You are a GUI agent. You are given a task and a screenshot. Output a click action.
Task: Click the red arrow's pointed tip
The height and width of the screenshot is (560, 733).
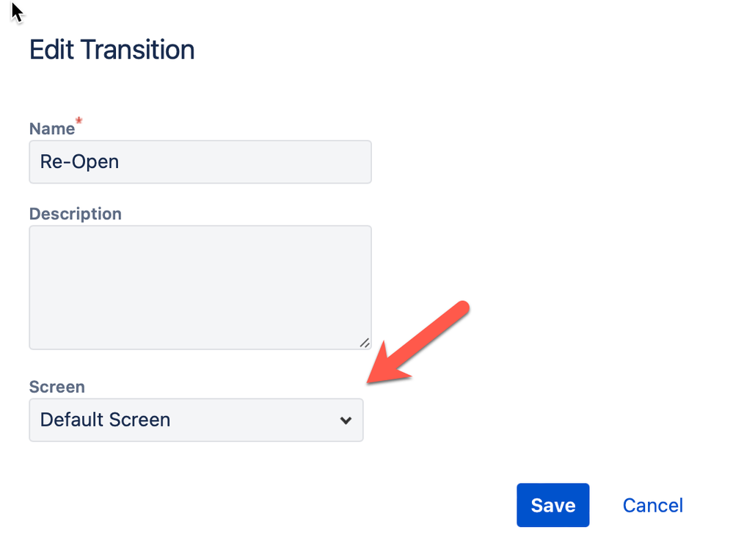[x=371, y=380]
